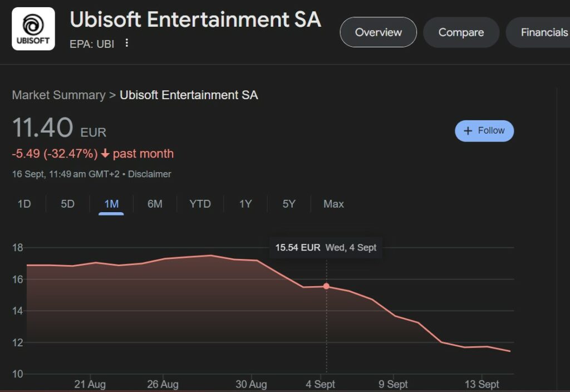Switch to the YTD chart view
Viewport: 570px width, 392px height.
199,204
